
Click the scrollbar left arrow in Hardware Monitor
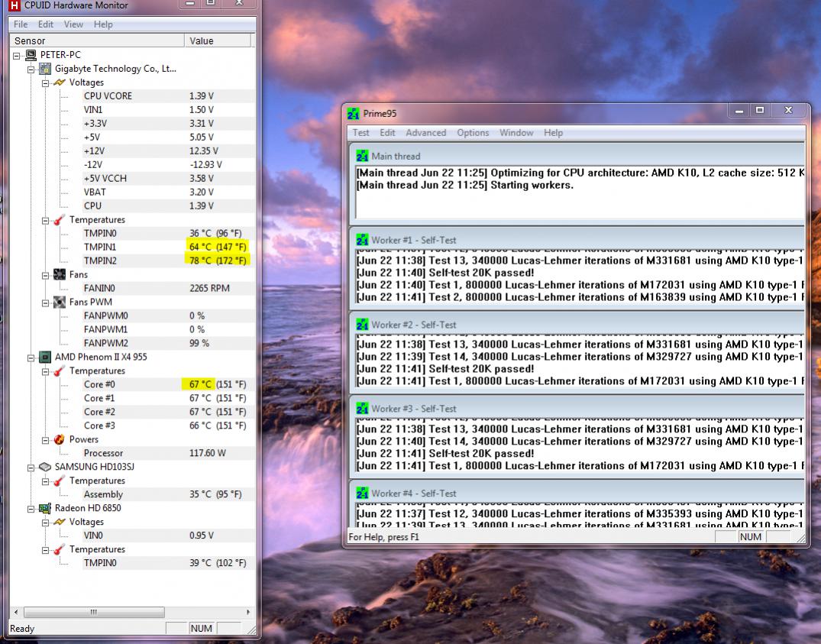(16, 612)
